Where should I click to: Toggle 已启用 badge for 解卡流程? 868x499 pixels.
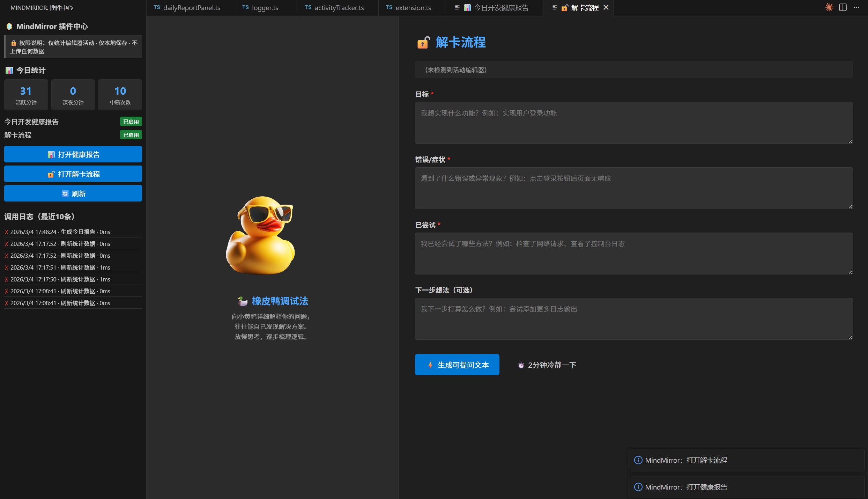coord(131,135)
